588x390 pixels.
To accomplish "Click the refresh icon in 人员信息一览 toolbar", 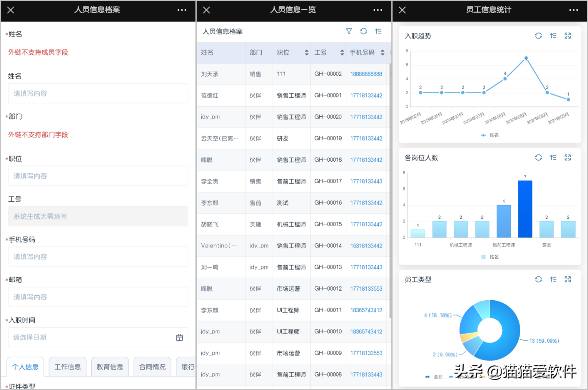I will point(363,31).
